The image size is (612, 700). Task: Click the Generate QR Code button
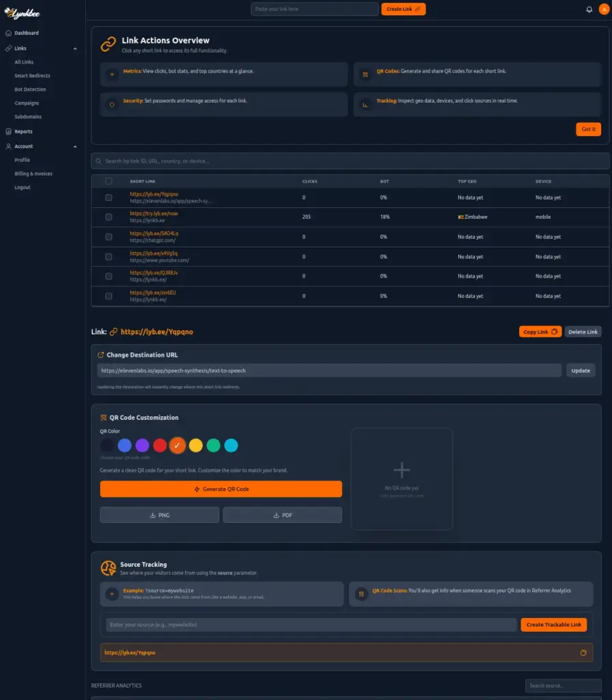coord(221,489)
